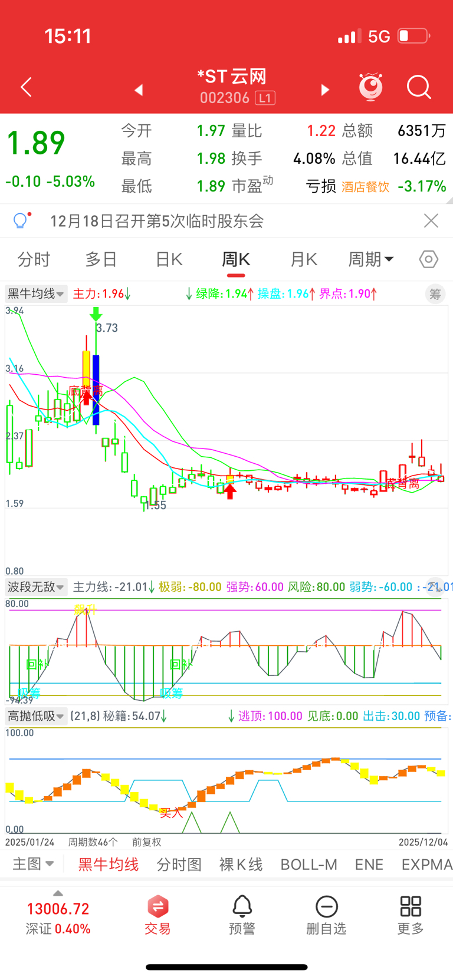453x980 pixels.
Task: Select 裸K线 in indicator bar
Action: click(x=241, y=864)
